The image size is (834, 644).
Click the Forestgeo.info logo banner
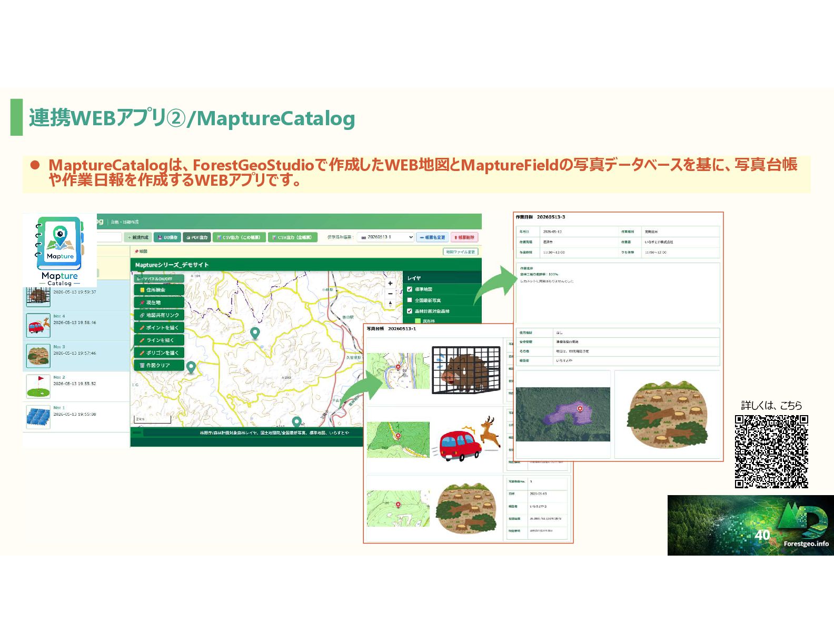[751, 525]
